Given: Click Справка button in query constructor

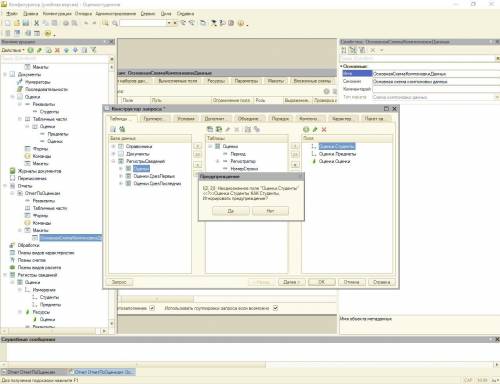Looking at the screenshot, I should point(382,282).
